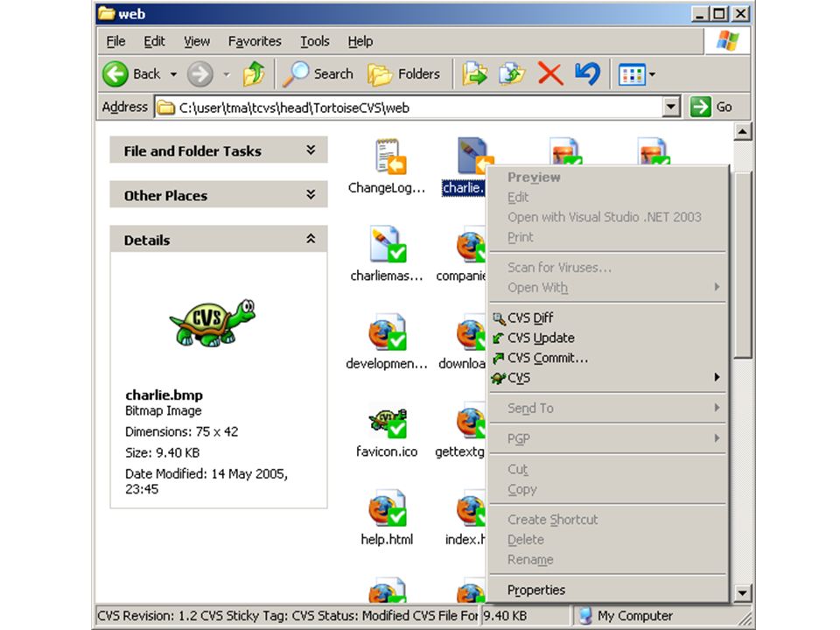Choose Preview in context menu

click(x=608, y=178)
